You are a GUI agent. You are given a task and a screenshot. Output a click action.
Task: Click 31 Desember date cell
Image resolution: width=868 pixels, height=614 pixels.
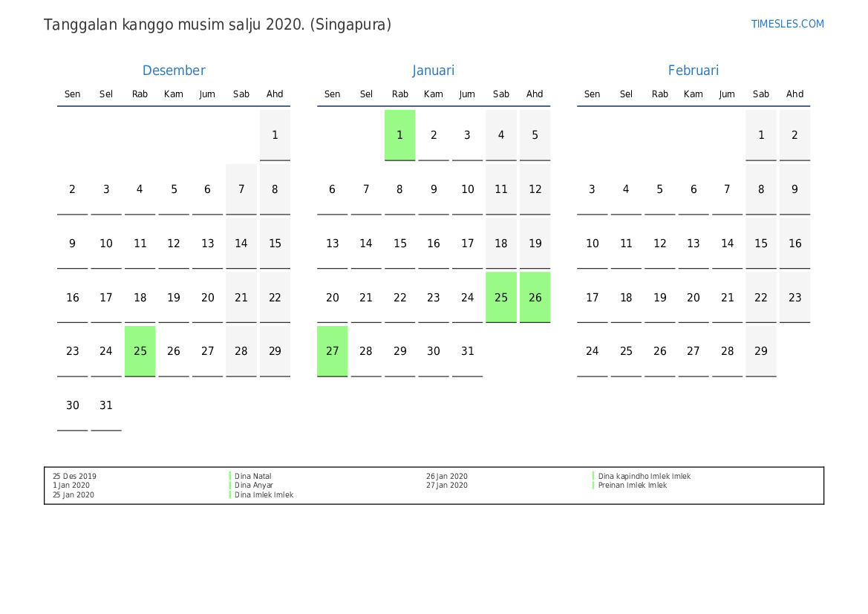(106, 405)
